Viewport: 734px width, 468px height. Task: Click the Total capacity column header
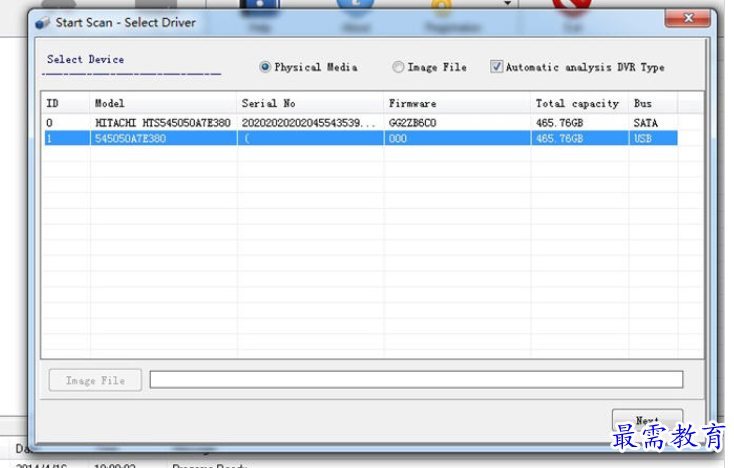(x=580, y=103)
